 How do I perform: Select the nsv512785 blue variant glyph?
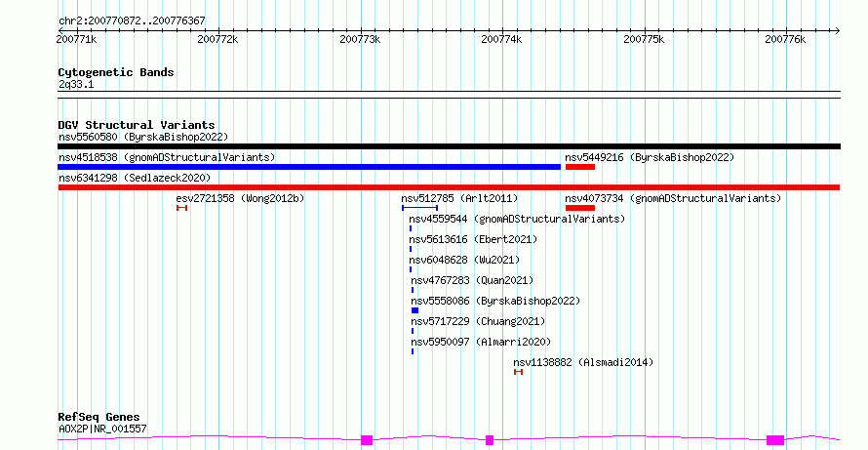click(x=419, y=208)
